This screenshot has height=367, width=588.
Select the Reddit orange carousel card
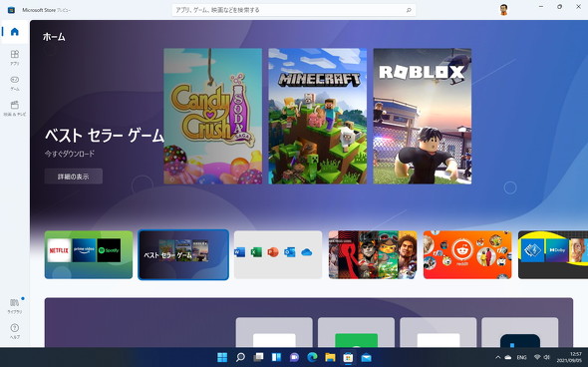pyautogui.click(x=467, y=254)
